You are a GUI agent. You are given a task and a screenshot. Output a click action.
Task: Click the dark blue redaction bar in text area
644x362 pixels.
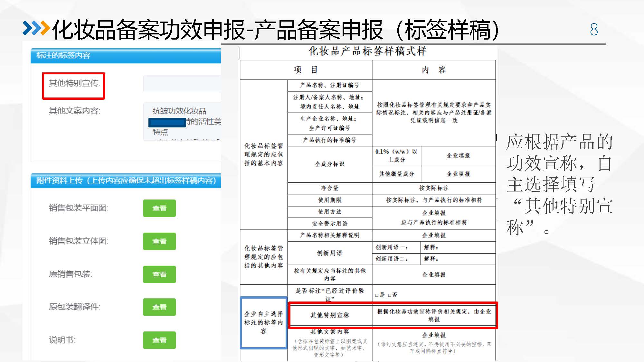tap(167, 123)
